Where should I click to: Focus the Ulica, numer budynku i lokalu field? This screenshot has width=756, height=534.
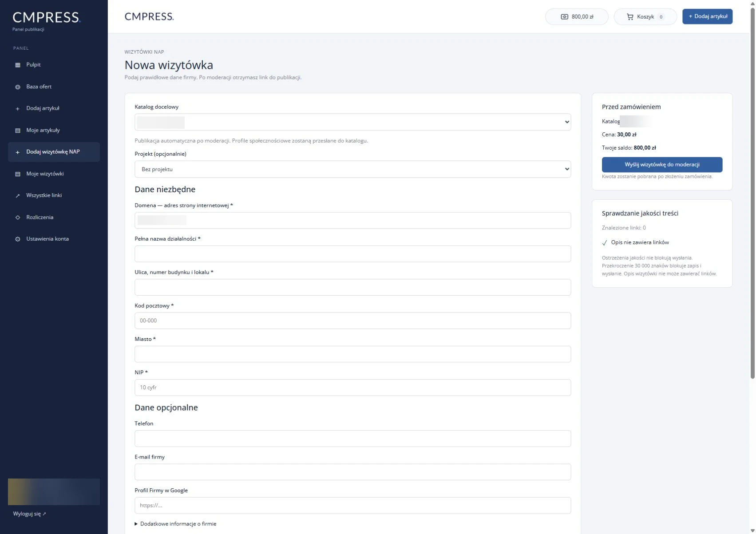coord(352,287)
